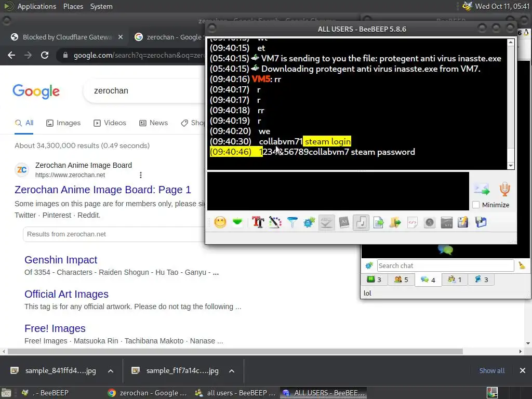The image size is (532, 399).
Task: Click the chat bubbles icon above Search chat
Action: (445, 250)
